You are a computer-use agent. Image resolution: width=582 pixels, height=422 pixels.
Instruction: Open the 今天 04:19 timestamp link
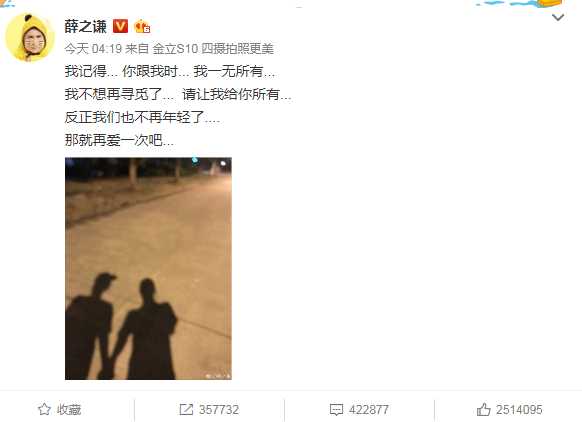(93, 49)
